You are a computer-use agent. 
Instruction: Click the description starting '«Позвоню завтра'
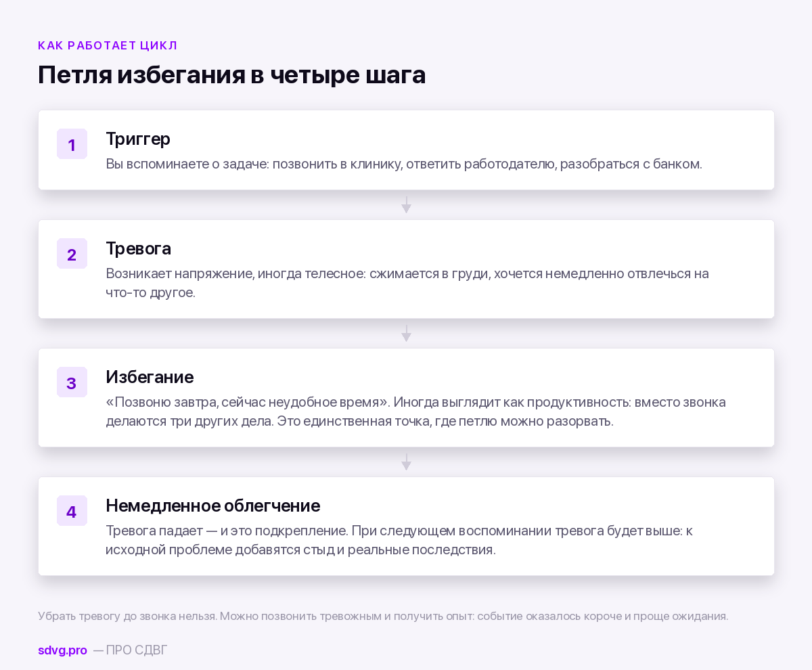415,411
